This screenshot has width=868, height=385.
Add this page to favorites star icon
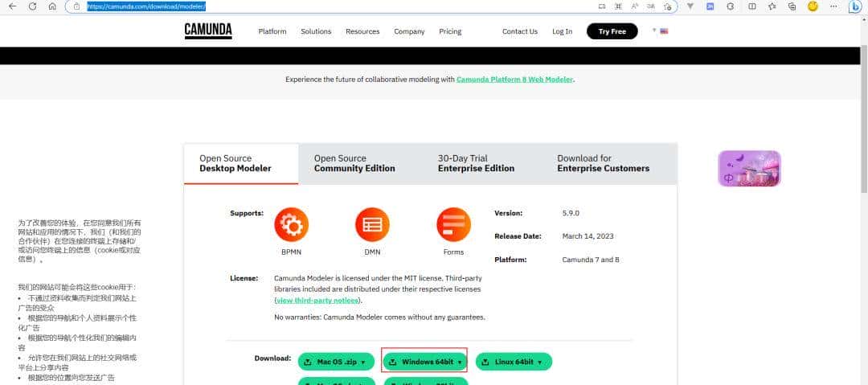tap(668, 6)
